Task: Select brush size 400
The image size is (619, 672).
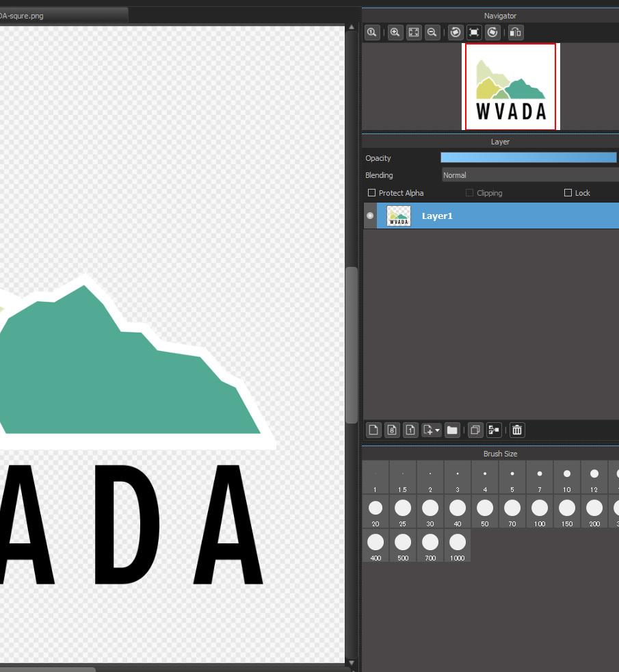Action: [376, 546]
